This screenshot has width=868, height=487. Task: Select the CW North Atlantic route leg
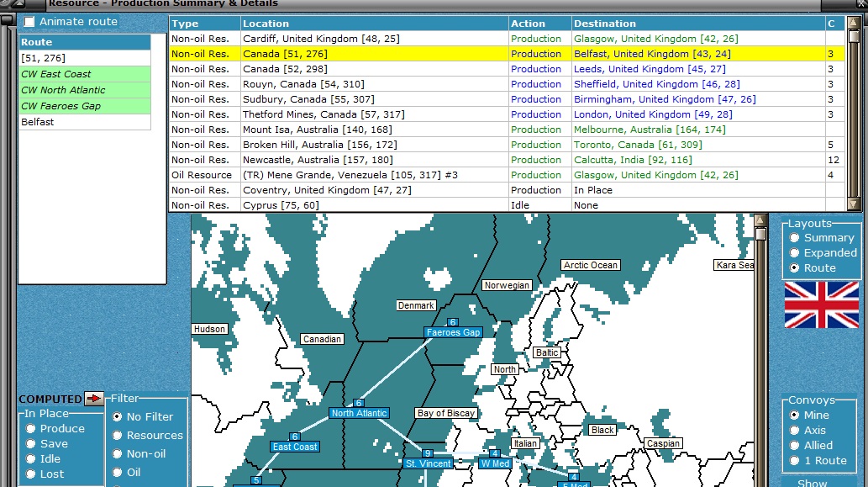85,90
